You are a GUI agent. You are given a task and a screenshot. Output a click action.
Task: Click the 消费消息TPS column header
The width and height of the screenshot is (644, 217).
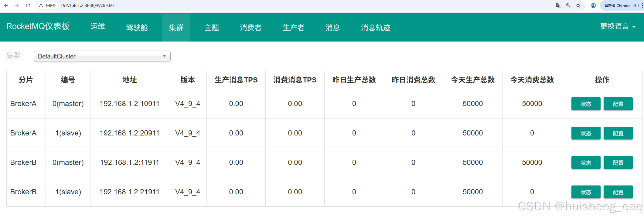[295, 80]
